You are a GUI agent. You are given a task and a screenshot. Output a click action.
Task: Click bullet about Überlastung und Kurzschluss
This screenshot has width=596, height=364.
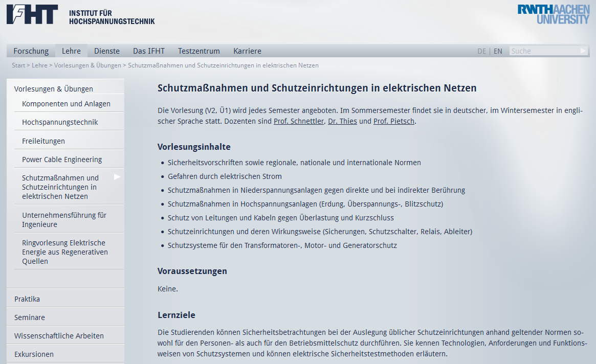pos(280,218)
